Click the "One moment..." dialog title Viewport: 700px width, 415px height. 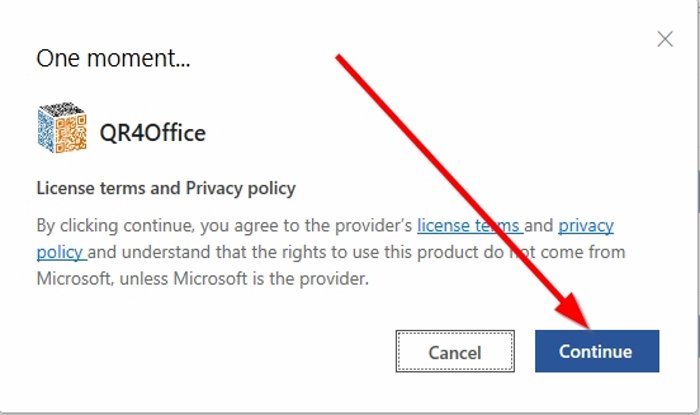click(x=113, y=58)
